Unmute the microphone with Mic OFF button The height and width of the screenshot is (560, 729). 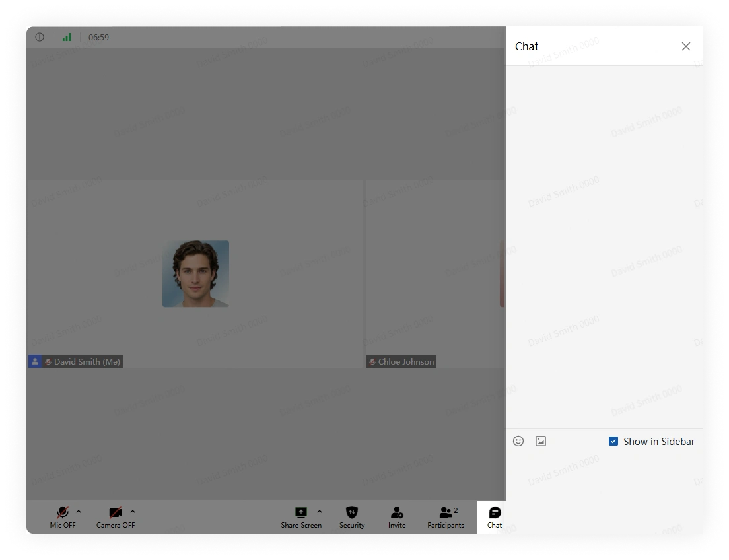point(63,517)
